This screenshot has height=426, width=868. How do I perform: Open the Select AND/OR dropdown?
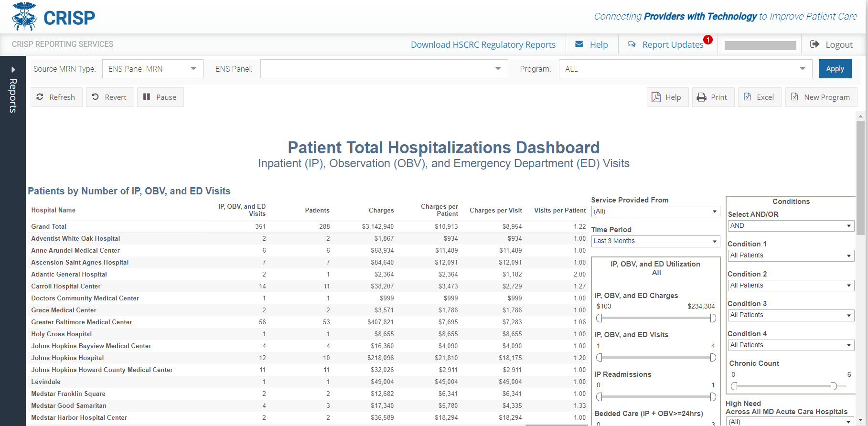pos(791,226)
